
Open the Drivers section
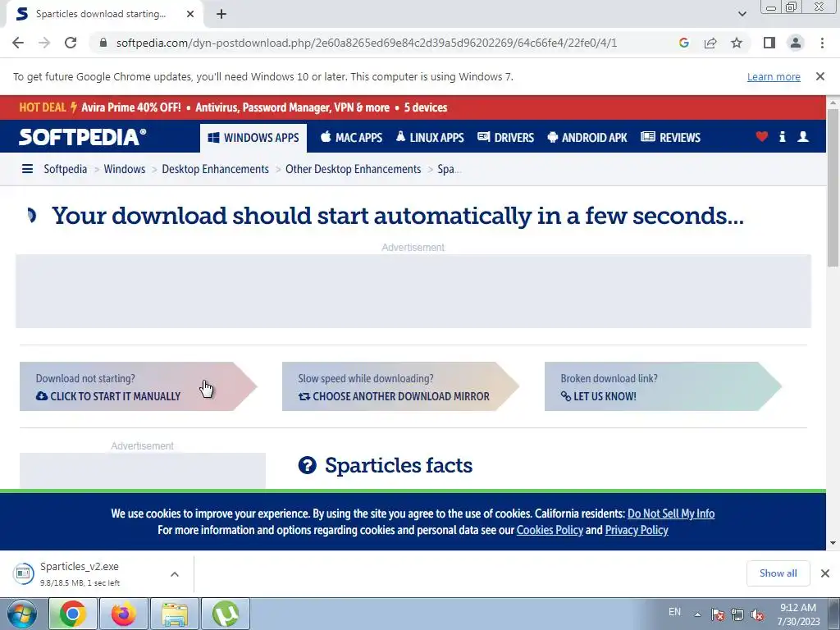pos(505,138)
